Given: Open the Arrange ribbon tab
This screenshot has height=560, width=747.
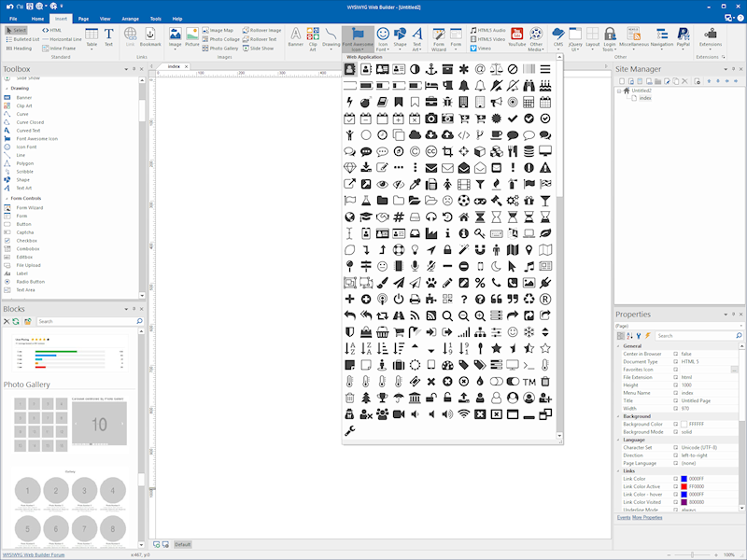Looking at the screenshot, I should click(129, 19).
